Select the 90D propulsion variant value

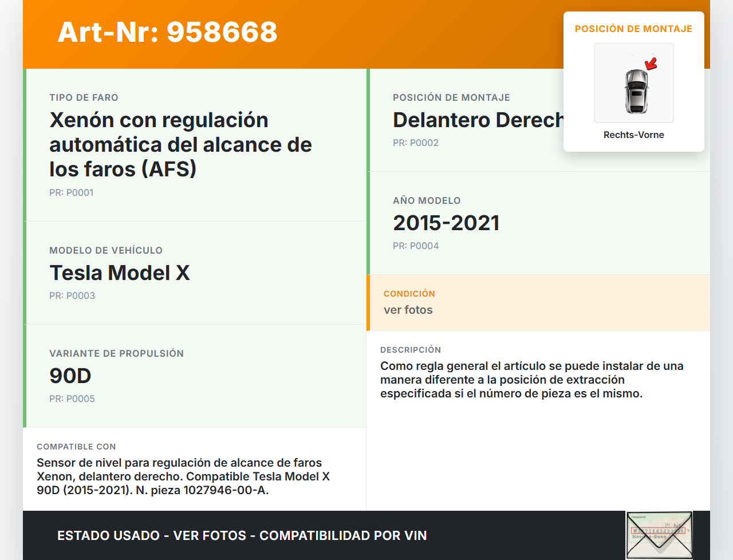(x=70, y=376)
